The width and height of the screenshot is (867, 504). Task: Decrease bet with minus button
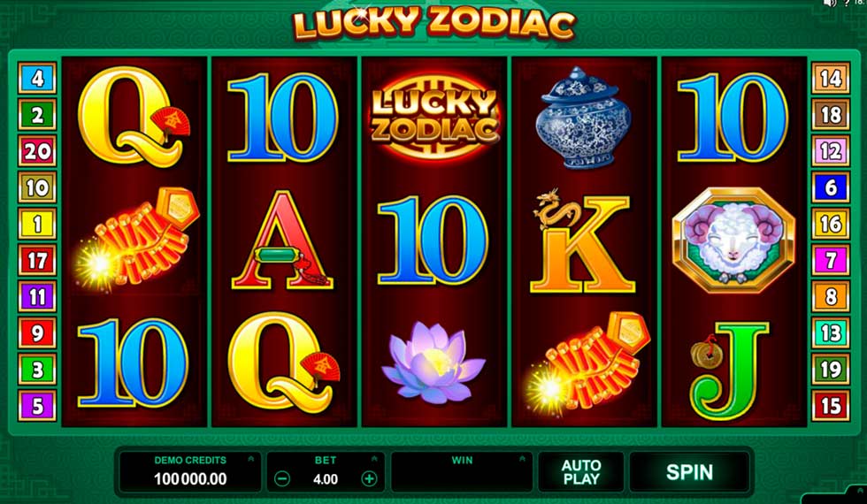click(282, 479)
